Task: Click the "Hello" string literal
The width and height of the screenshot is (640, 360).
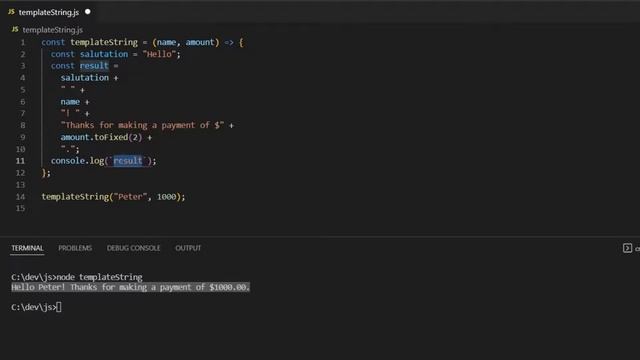Action: [159, 54]
